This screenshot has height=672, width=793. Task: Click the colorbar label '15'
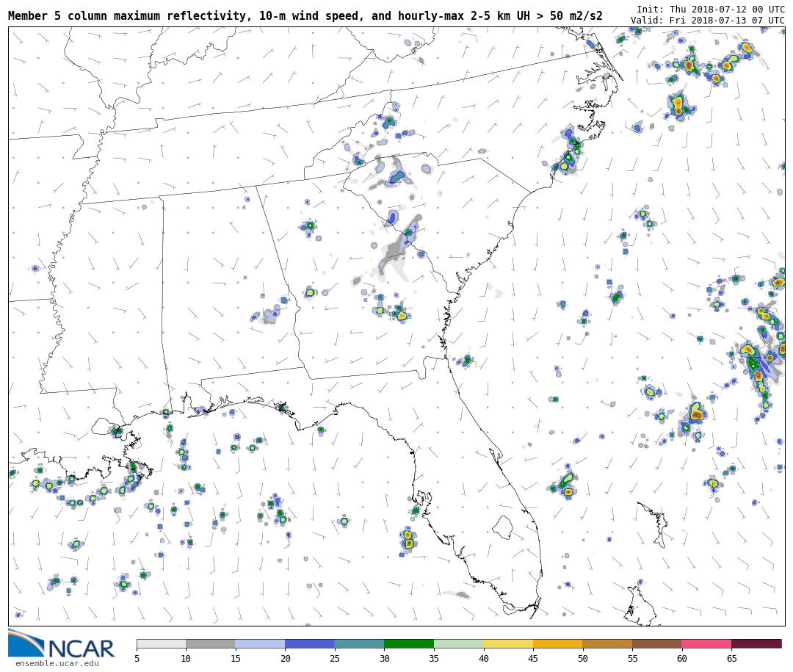[x=236, y=658]
